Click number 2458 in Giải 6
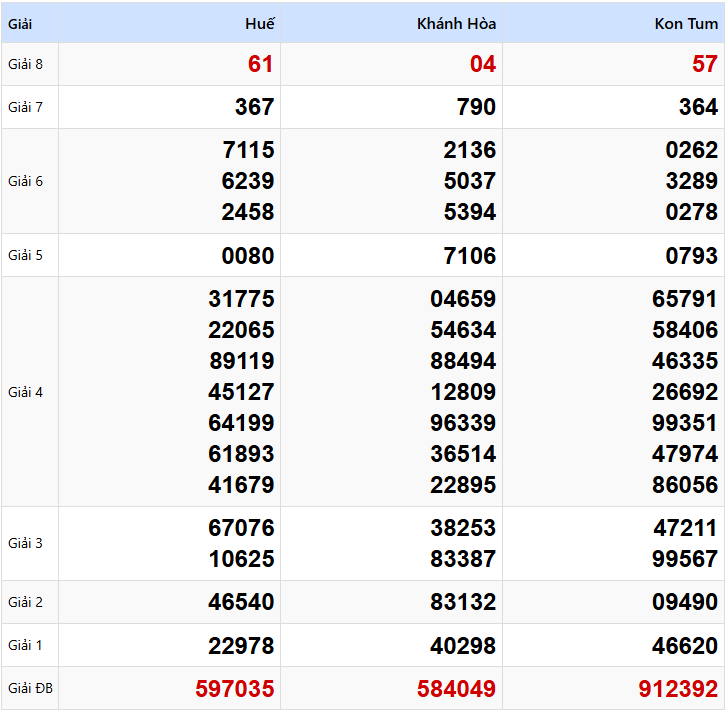726x712 pixels. 248,212
